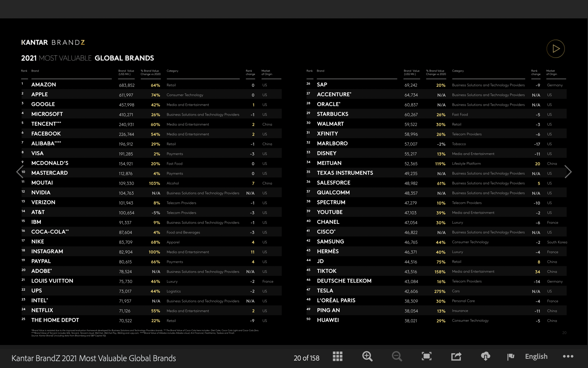Click the SALESFORCE brand name
This screenshot has width=588, height=368.
[334, 183]
